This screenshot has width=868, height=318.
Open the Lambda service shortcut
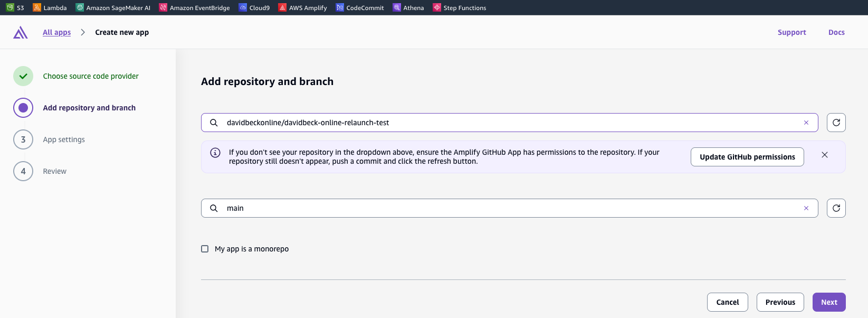pos(50,8)
